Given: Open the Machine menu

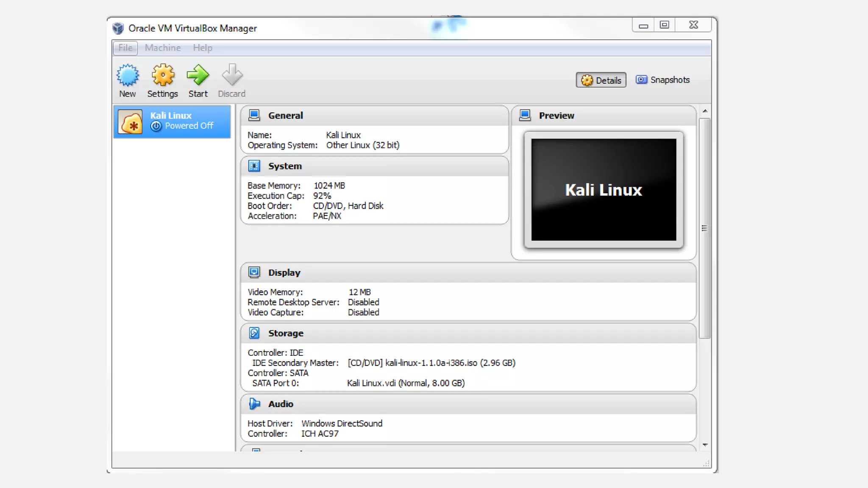Looking at the screenshot, I should pyautogui.click(x=163, y=48).
